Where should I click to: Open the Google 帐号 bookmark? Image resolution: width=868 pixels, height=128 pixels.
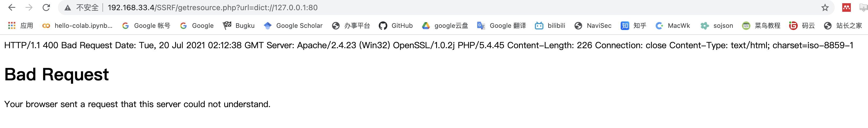146,25
